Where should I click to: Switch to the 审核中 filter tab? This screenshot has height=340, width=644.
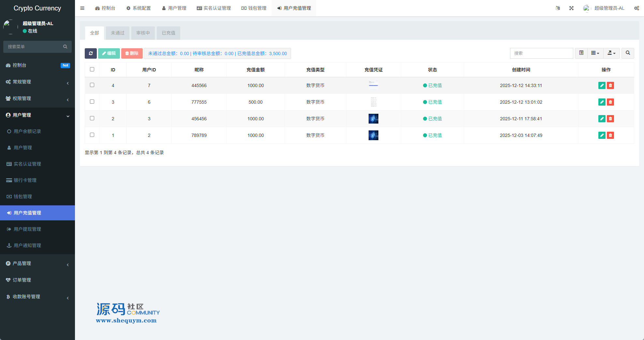tap(143, 33)
